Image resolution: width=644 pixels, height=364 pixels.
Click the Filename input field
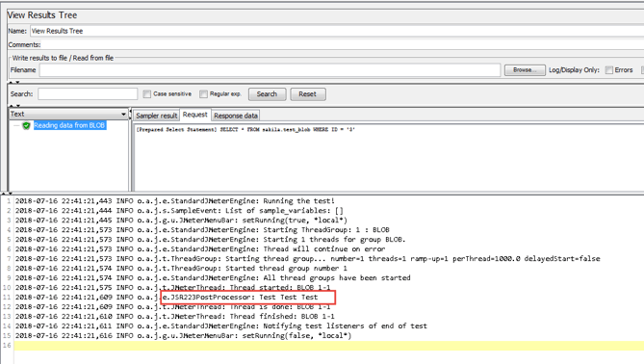pos(270,70)
